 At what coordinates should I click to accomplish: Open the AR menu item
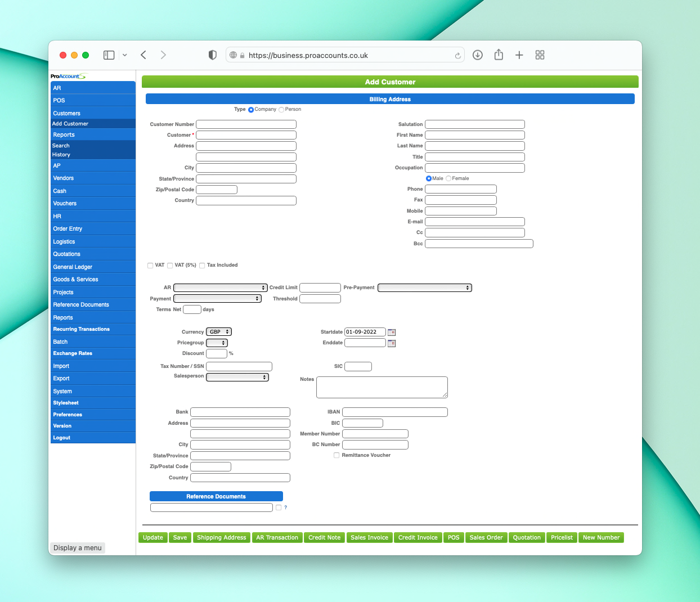[93, 88]
